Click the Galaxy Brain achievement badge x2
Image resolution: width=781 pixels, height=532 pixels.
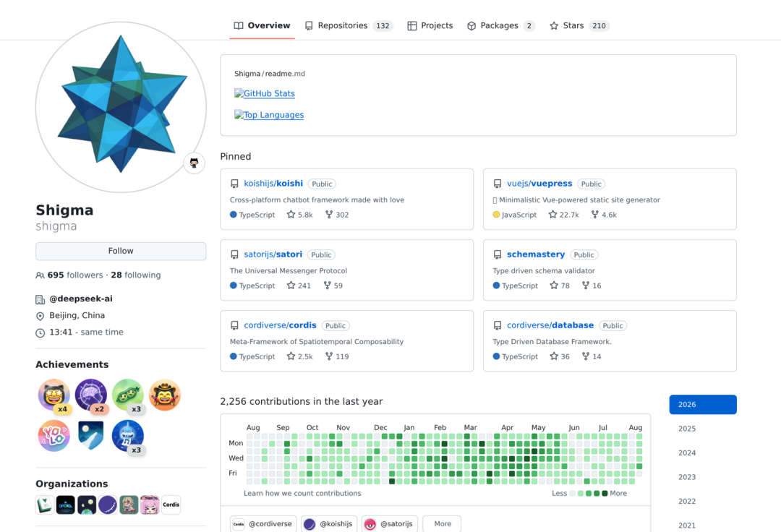pos(91,395)
